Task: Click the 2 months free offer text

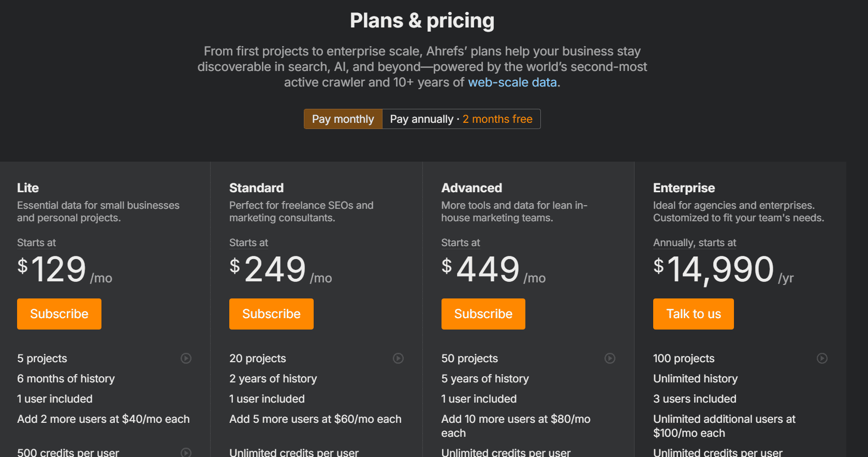Action: 497,119
